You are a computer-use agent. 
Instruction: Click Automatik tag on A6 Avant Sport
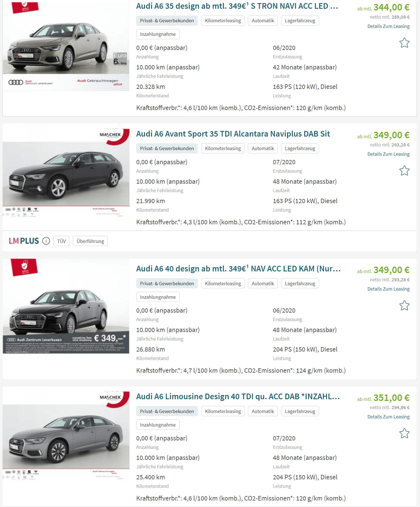click(263, 148)
